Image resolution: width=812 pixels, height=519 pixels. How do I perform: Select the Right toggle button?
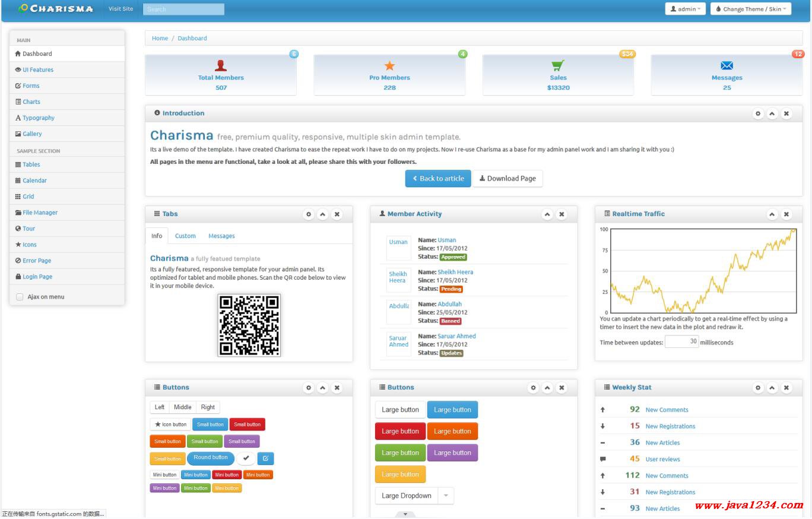tap(208, 407)
